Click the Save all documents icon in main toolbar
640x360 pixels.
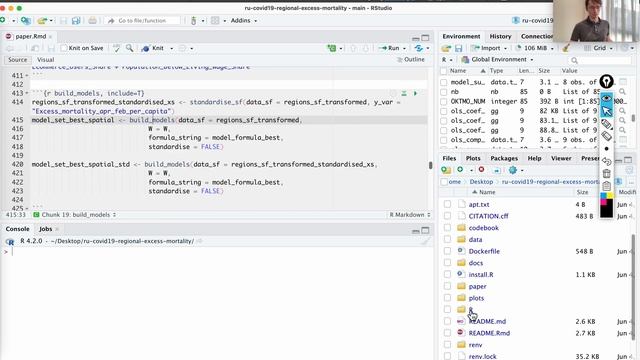pos(76,20)
